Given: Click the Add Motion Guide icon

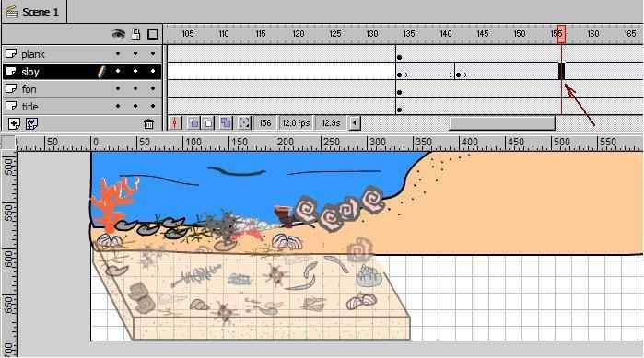Looking at the screenshot, I should [31, 123].
